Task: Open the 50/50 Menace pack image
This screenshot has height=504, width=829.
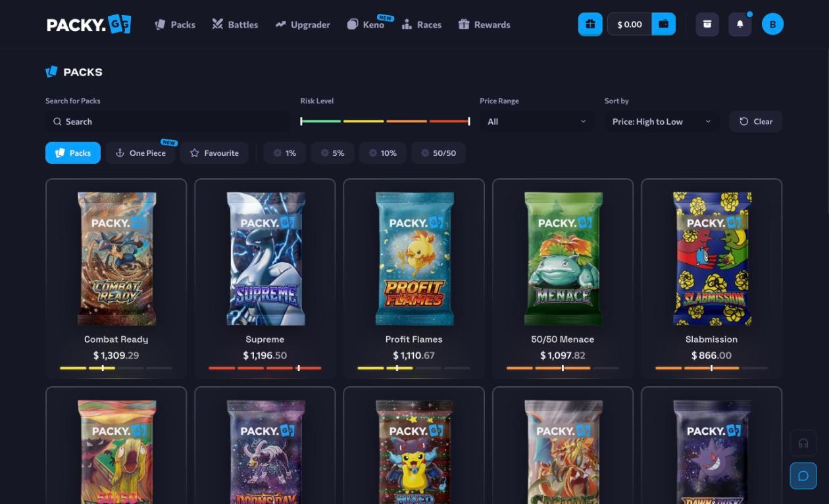Action: click(x=563, y=259)
